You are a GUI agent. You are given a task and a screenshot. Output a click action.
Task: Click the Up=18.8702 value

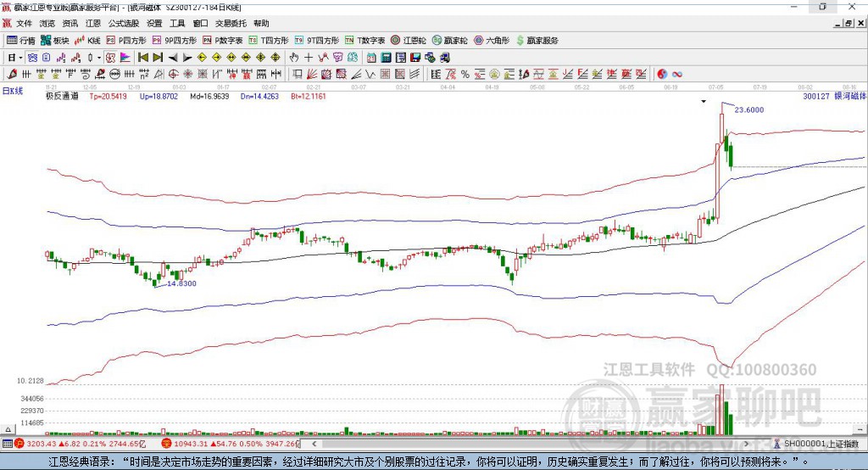click(159, 96)
